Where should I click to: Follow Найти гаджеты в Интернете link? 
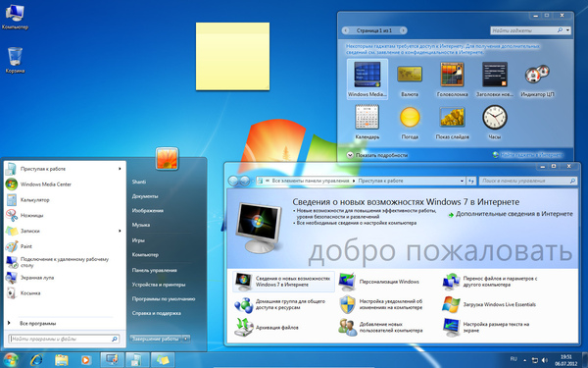click(x=532, y=155)
